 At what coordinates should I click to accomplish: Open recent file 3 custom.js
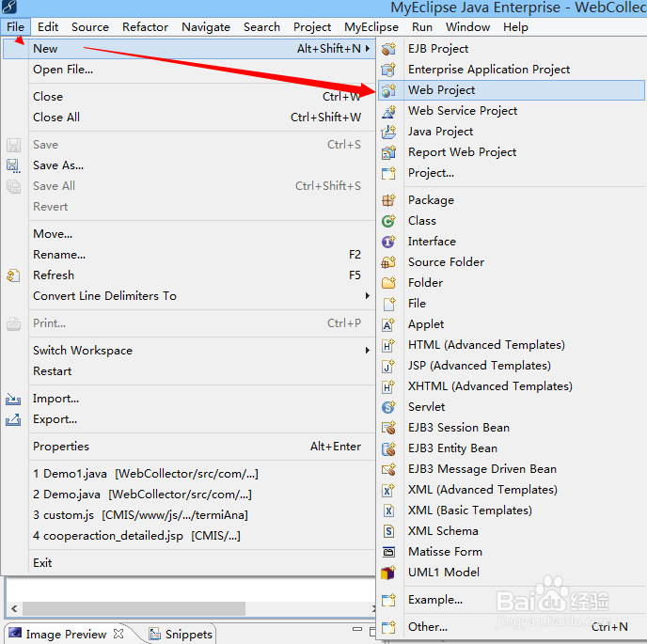(x=189, y=515)
